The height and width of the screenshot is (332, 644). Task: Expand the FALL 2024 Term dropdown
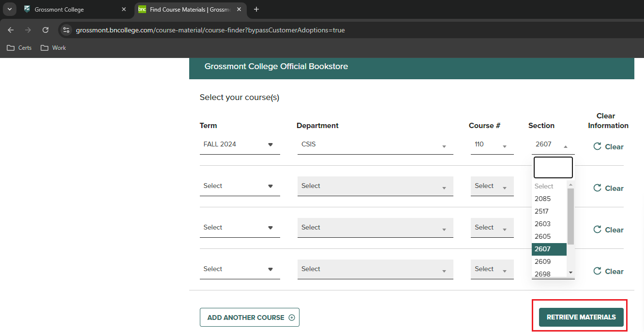coord(240,144)
